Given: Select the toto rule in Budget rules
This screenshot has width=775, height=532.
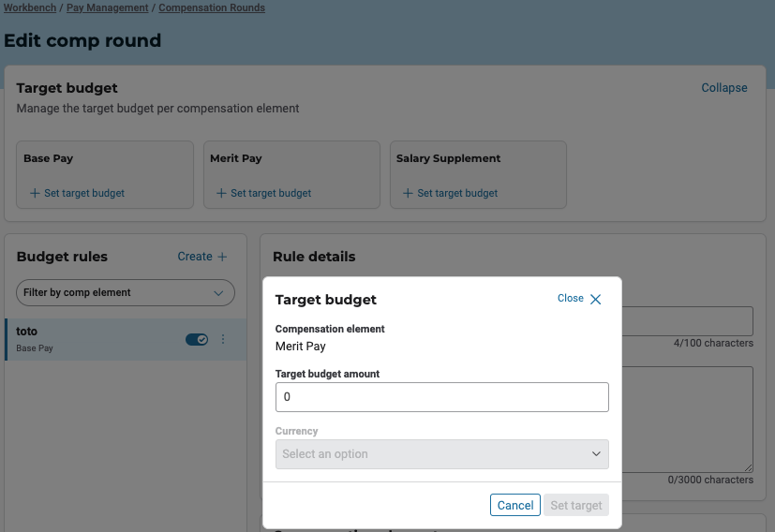Looking at the screenshot, I should tap(94, 339).
